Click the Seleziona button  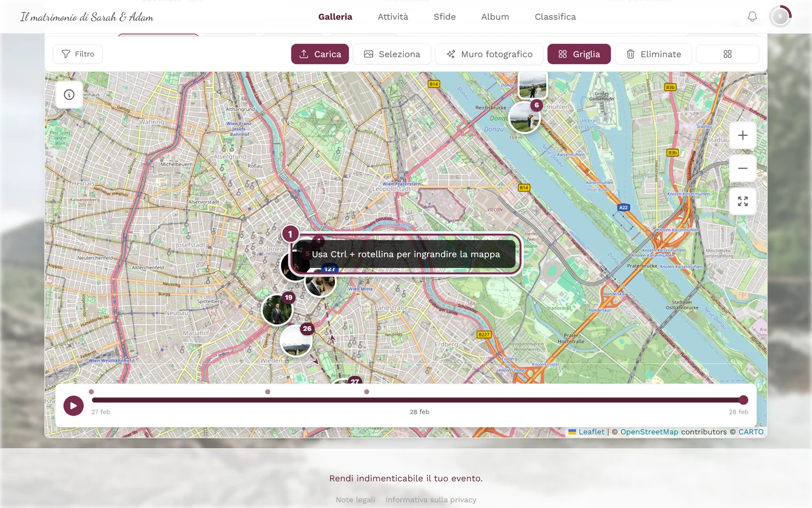coord(392,54)
